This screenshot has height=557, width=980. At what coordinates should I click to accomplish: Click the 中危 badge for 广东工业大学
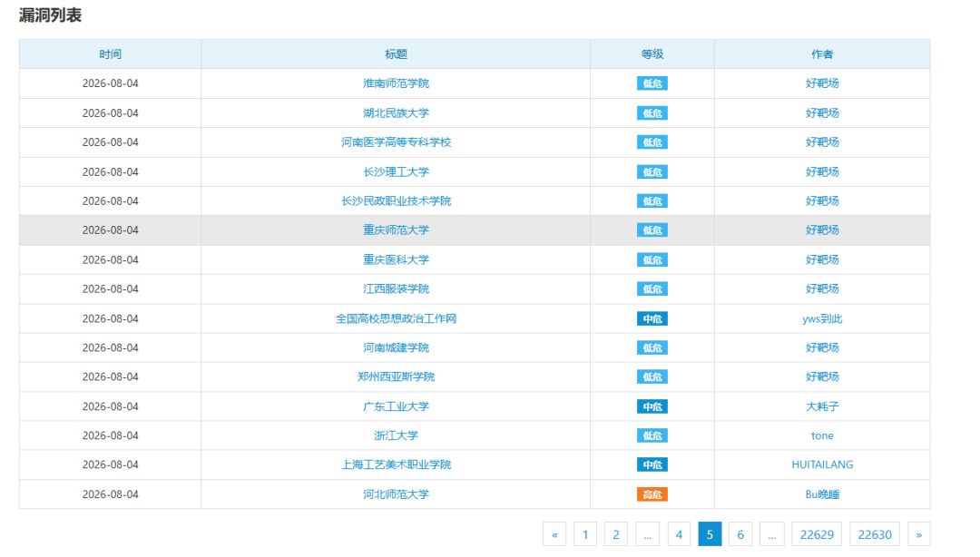tap(652, 406)
